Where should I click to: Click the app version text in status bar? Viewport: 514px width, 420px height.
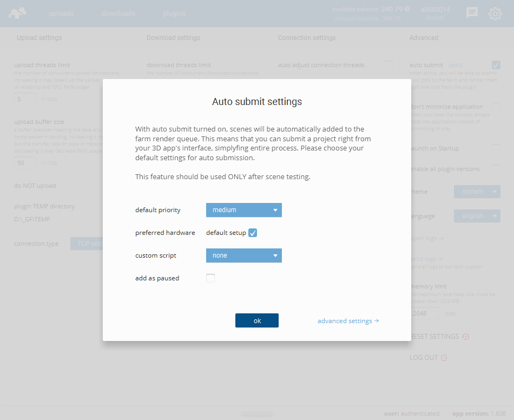tap(479, 414)
